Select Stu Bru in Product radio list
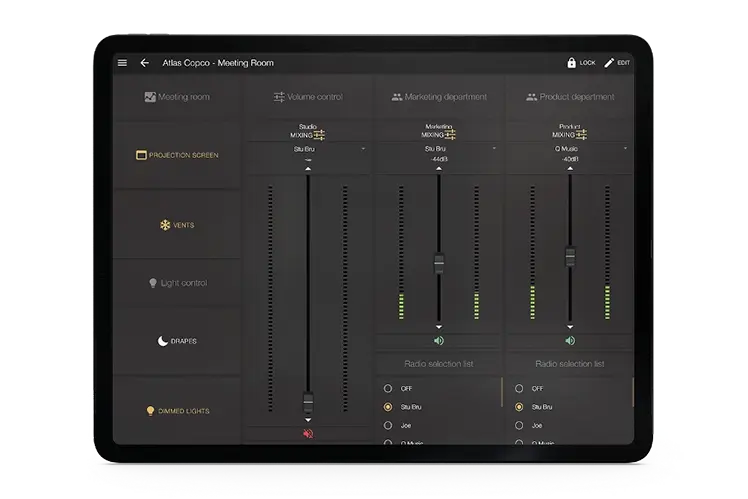The image size is (748, 499). coord(519,407)
